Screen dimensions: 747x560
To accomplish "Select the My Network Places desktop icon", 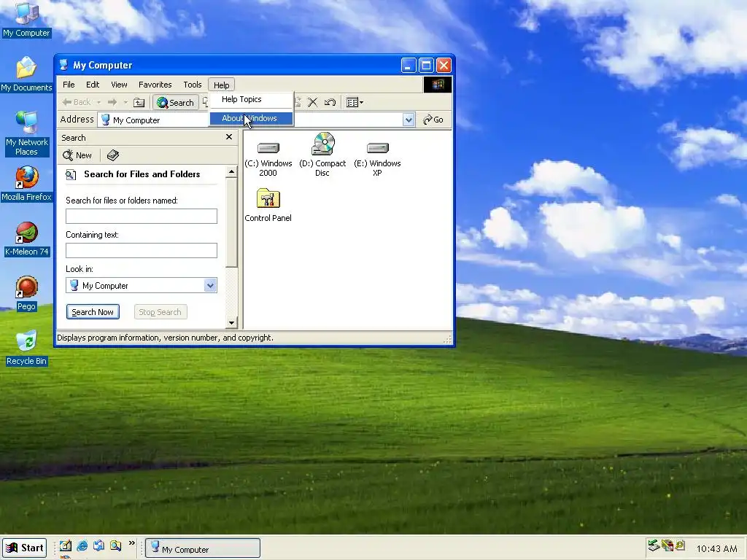I will pos(26,134).
